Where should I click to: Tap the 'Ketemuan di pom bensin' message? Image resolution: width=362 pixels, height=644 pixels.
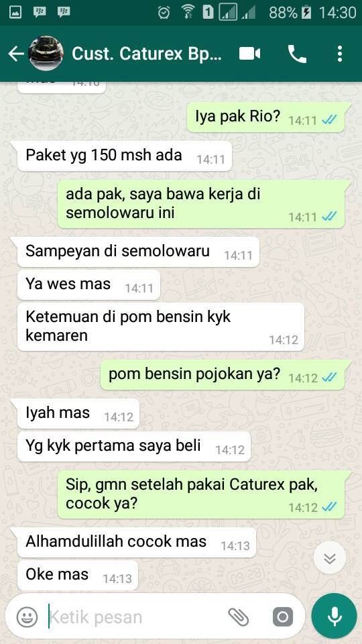coord(161,327)
